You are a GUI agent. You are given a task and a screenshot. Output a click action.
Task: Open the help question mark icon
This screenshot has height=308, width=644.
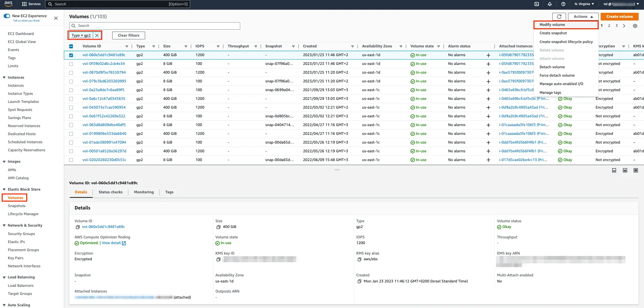pyautogui.click(x=563, y=4)
